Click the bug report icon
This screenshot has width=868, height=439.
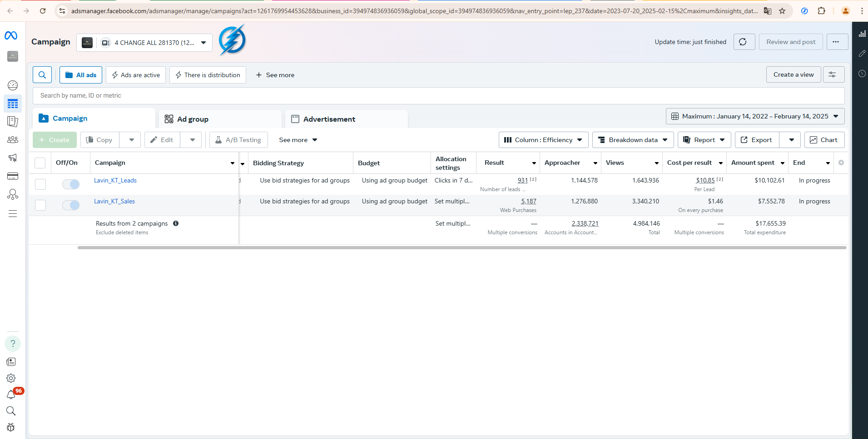[11, 427]
